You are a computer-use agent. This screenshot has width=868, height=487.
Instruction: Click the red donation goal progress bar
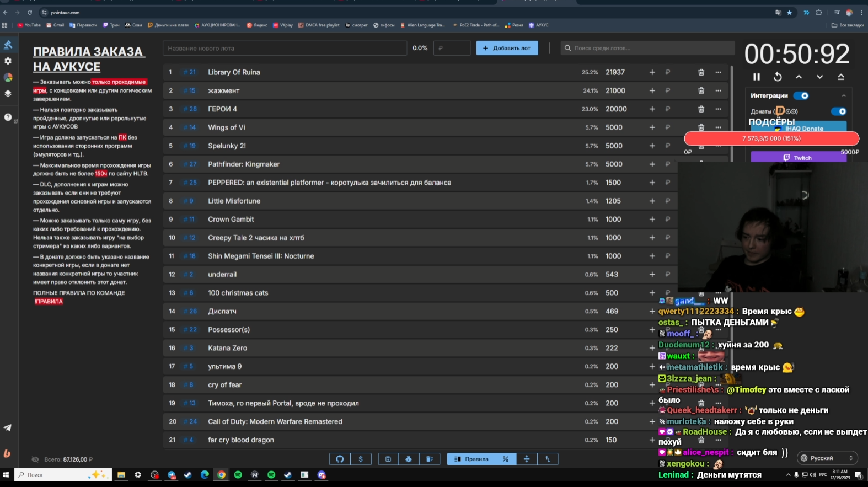pos(771,138)
